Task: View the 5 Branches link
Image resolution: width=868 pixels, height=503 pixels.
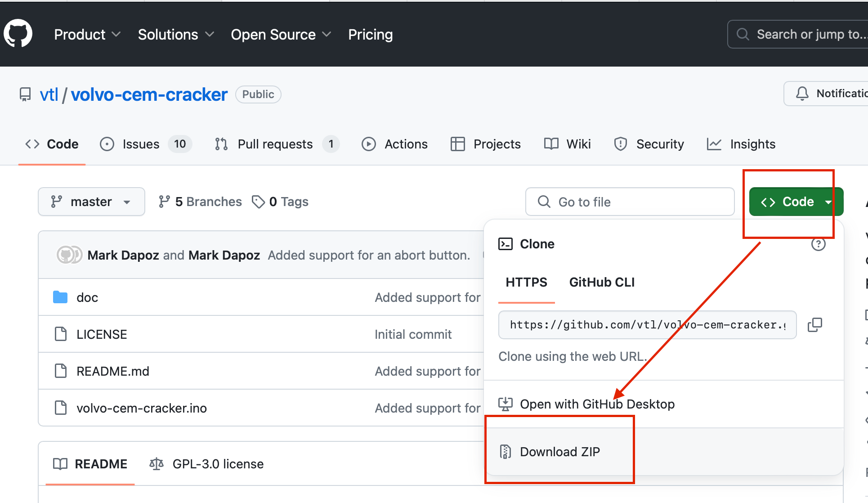Action: pyautogui.click(x=200, y=202)
